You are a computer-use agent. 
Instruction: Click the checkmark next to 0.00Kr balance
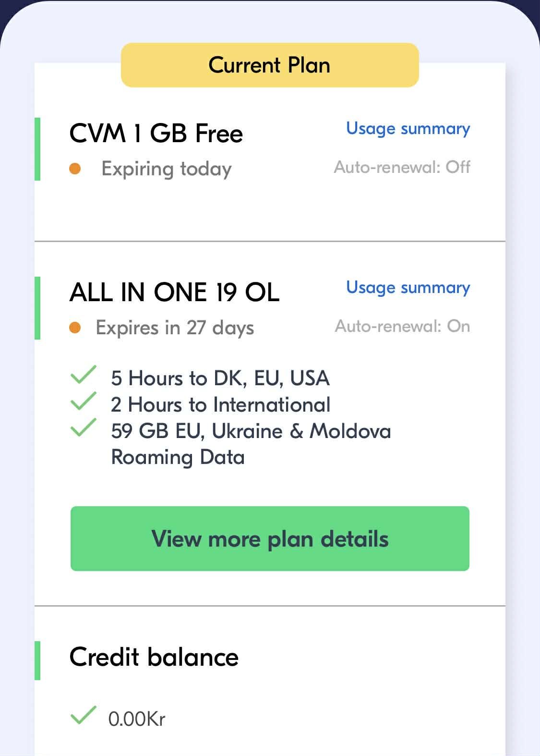(x=84, y=715)
